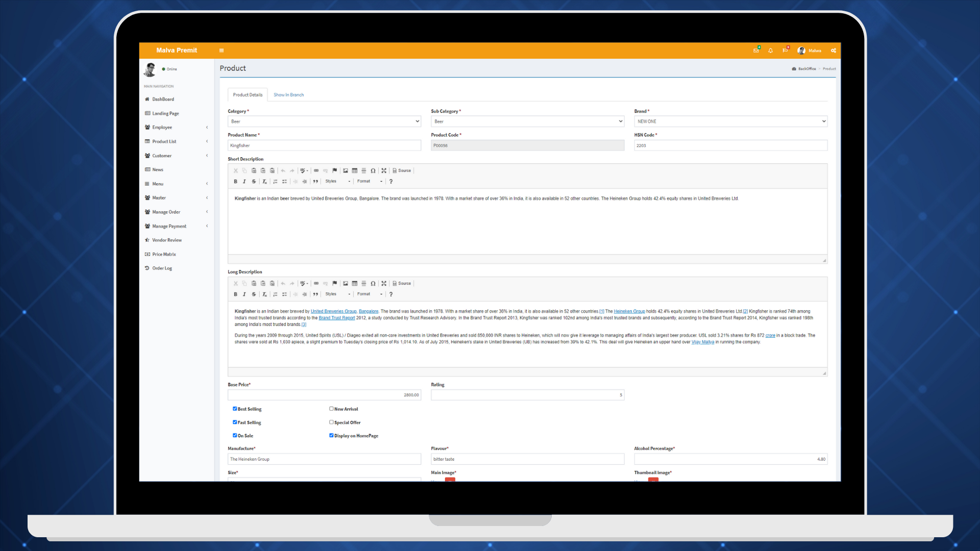Click Block Quote in Long Description editor
Screen dimensions: 980x551
[315, 294]
